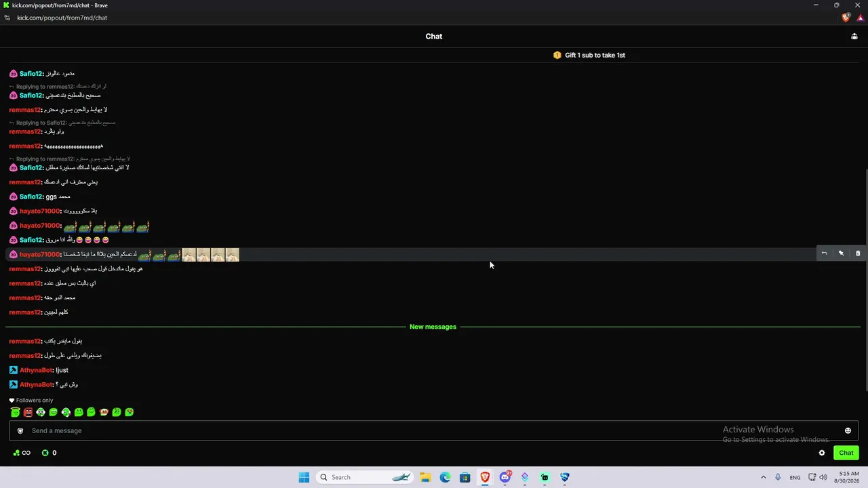Image resolution: width=868 pixels, height=488 pixels.
Task: Jump to New messages divider label
Action: coord(433,327)
